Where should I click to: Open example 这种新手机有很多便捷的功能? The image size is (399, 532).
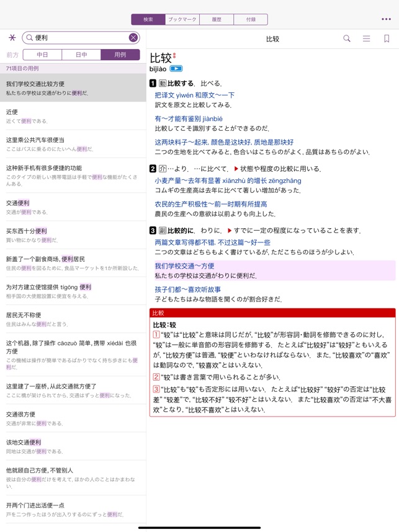[73, 175]
